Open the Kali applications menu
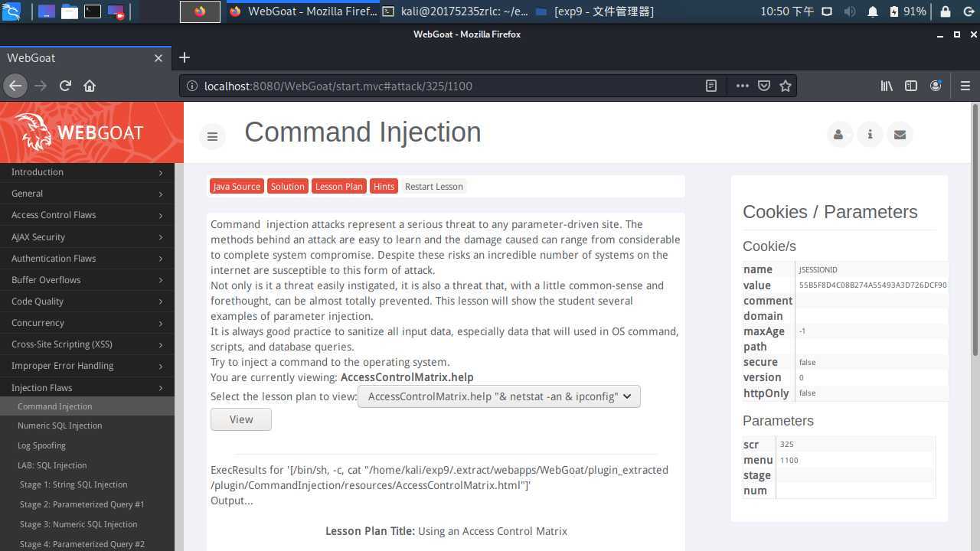This screenshot has width=980, height=551. pos(11,11)
